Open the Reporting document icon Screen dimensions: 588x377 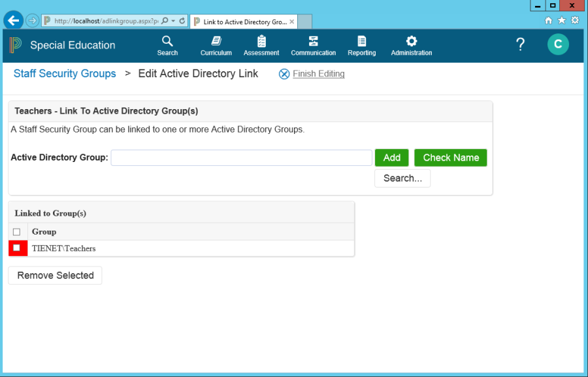tap(361, 42)
